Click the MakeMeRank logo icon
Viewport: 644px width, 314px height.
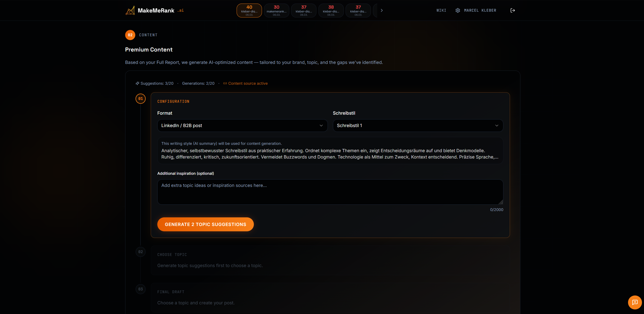pyautogui.click(x=130, y=10)
